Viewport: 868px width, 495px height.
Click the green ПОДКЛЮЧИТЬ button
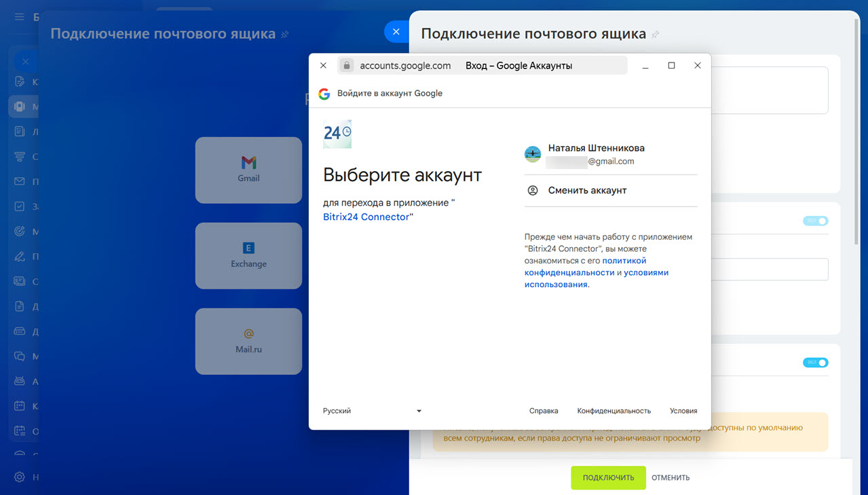[x=608, y=478]
